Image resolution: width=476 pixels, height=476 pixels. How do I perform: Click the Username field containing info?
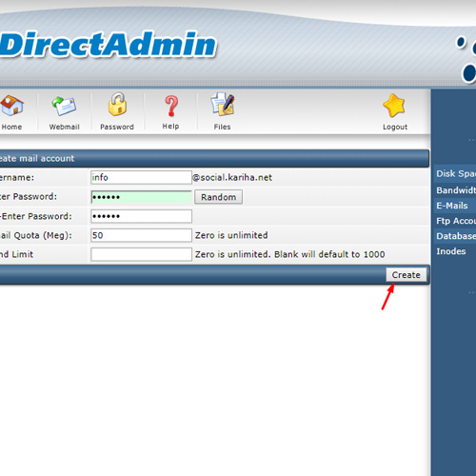point(141,177)
